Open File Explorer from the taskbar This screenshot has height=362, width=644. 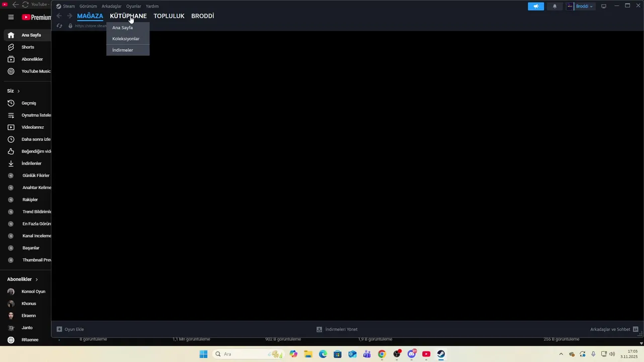click(x=308, y=354)
